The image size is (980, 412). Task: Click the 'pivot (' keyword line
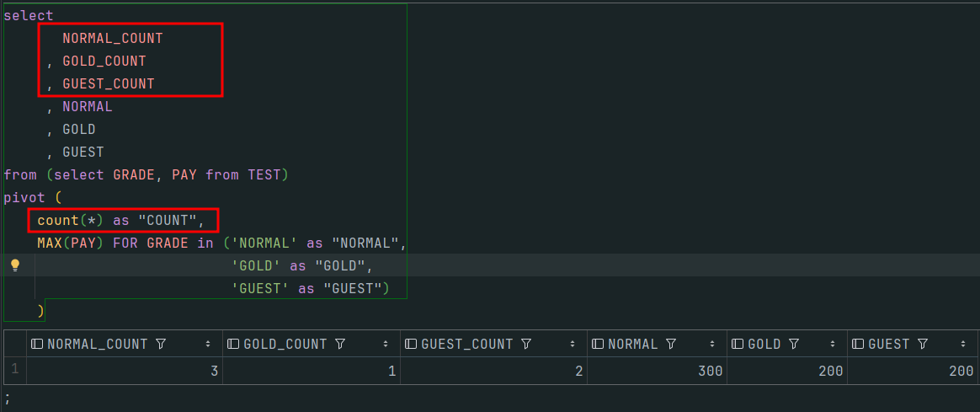tap(33, 197)
